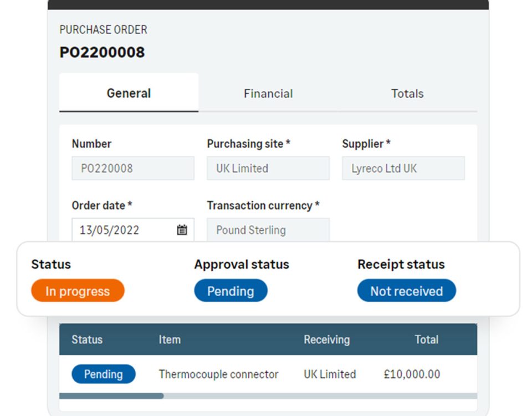532x416 pixels.
Task: Click the Not received receipt status badge
Action: pyautogui.click(x=406, y=291)
